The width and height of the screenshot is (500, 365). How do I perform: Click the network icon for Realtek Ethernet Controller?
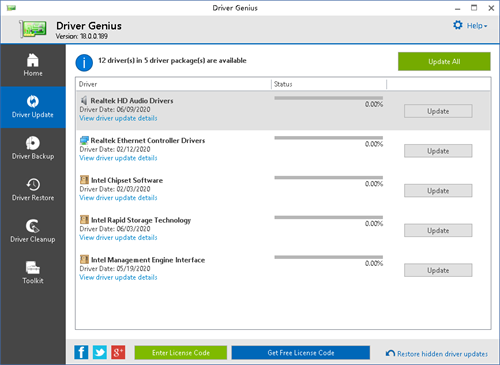click(84, 140)
